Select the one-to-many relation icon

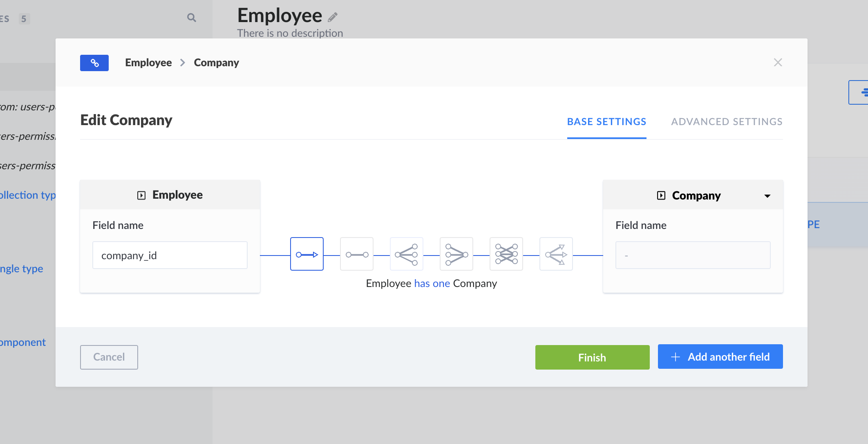click(406, 254)
